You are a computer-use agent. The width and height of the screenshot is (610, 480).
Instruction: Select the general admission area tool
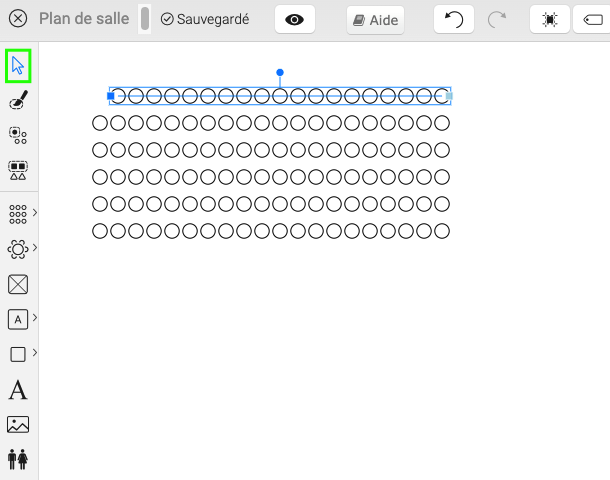(x=18, y=319)
